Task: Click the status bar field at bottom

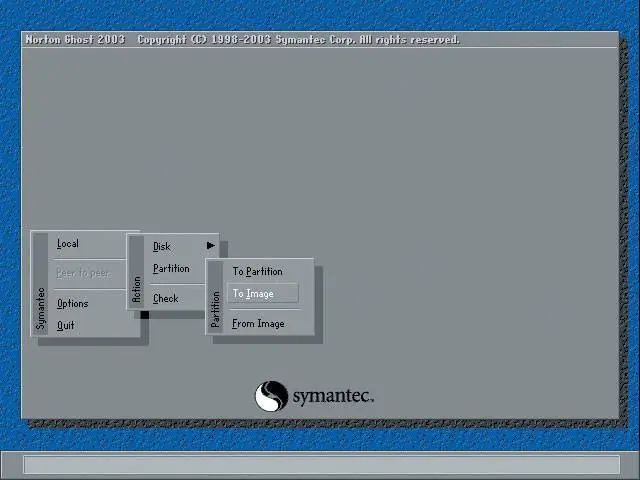Action: point(322,465)
